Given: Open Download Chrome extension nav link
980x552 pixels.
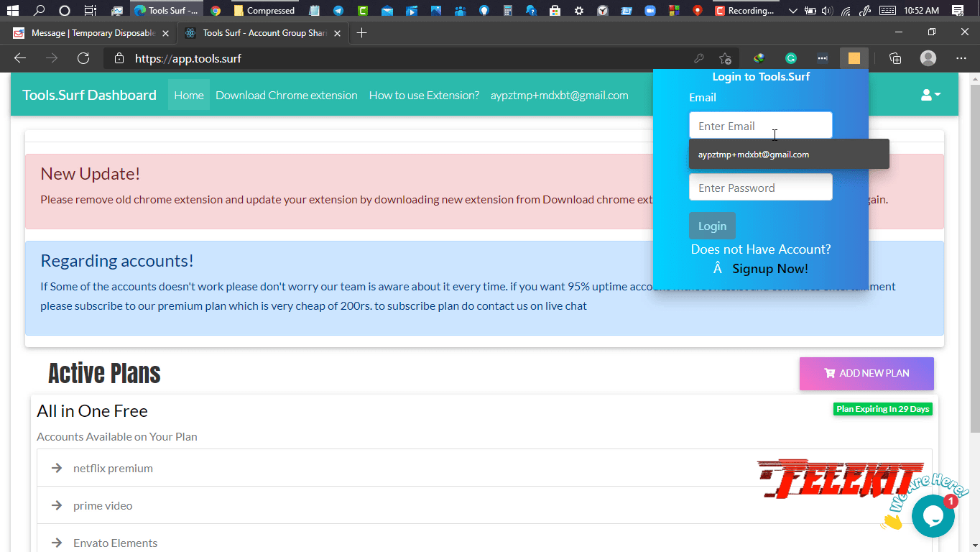Looking at the screenshot, I should pos(287,95).
